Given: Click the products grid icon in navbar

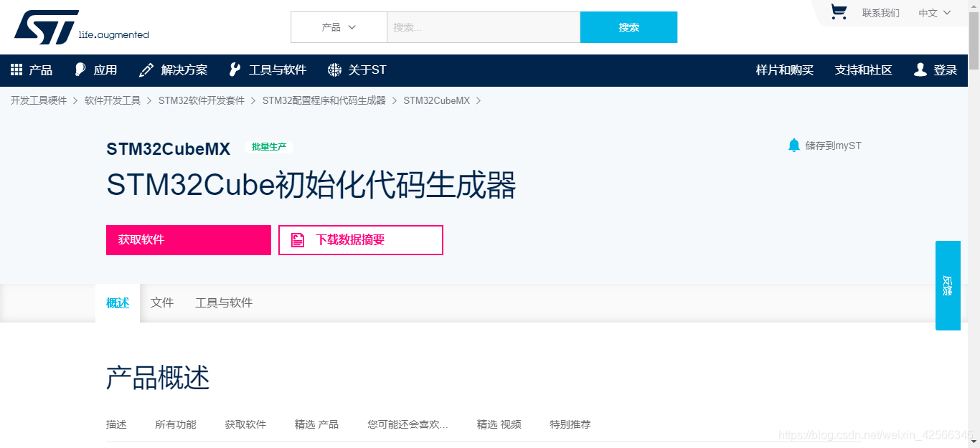Looking at the screenshot, I should click(x=17, y=70).
